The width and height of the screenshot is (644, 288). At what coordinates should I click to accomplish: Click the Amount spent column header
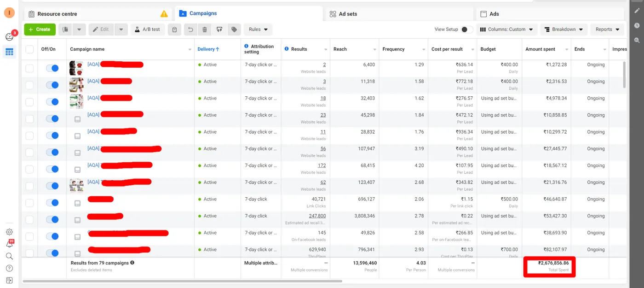pyautogui.click(x=540, y=49)
